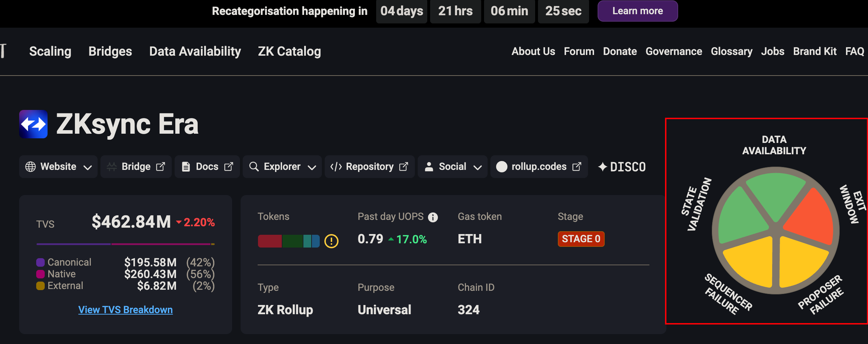Click the '04 days' countdown box
Viewport: 868px width, 344px height.
coord(402,11)
